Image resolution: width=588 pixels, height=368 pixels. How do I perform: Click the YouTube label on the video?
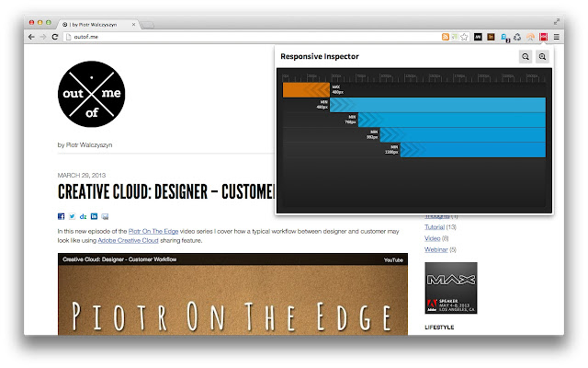pos(393,259)
